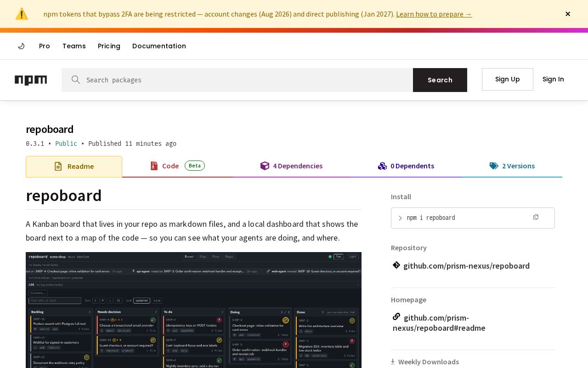Follow the 'Learn how to prepare' link
This screenshot has height=368, width=588.
pyautogui.click(x=434, y=14)
